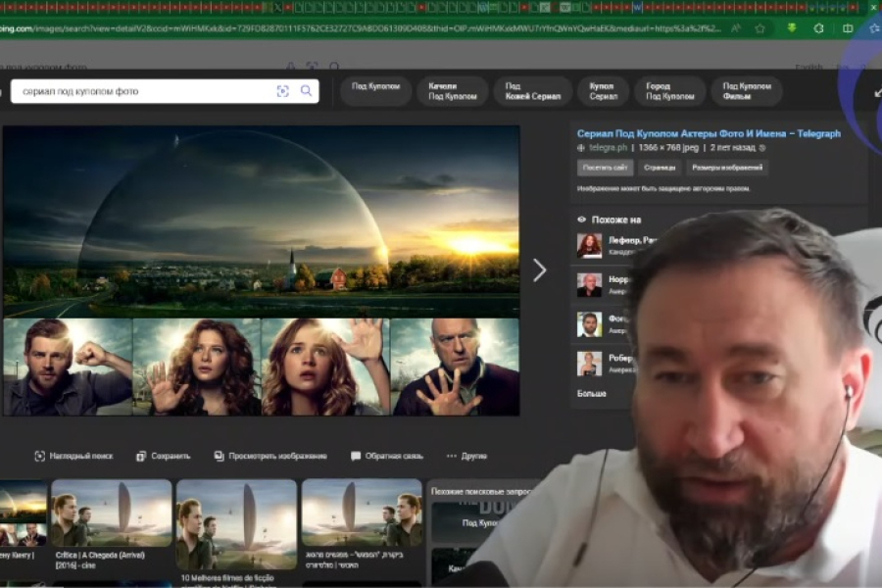Select the Качели Под Куполом chip
The height and width of the screenshot is (588, 882).
452,90
